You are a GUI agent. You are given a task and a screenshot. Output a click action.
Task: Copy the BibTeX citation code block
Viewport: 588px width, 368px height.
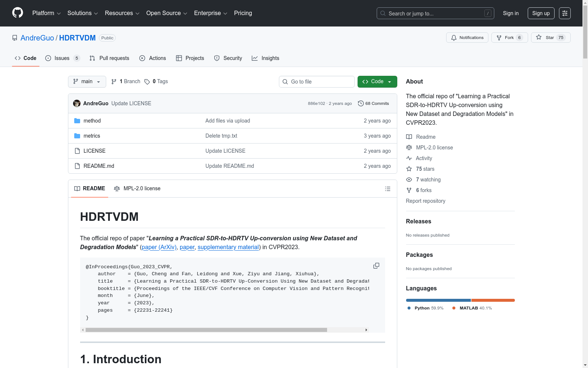tap(376, 266)
